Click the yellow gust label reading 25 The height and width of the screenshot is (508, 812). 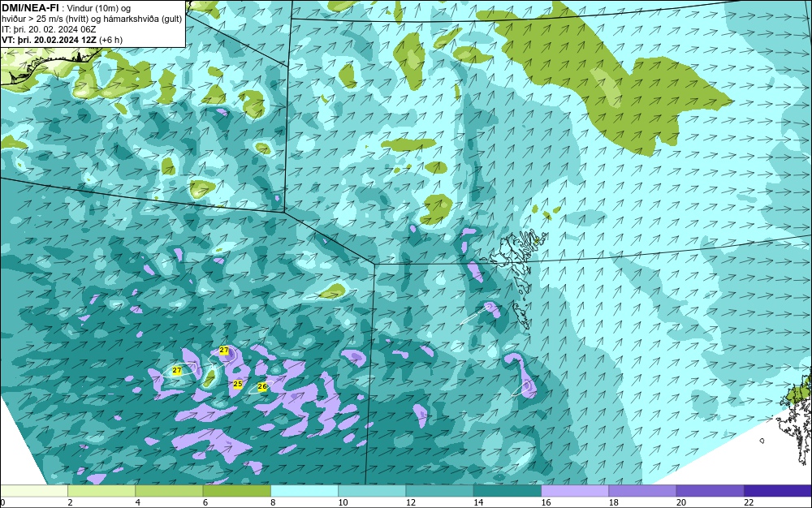pyautogui.click(x=238, y=384)
